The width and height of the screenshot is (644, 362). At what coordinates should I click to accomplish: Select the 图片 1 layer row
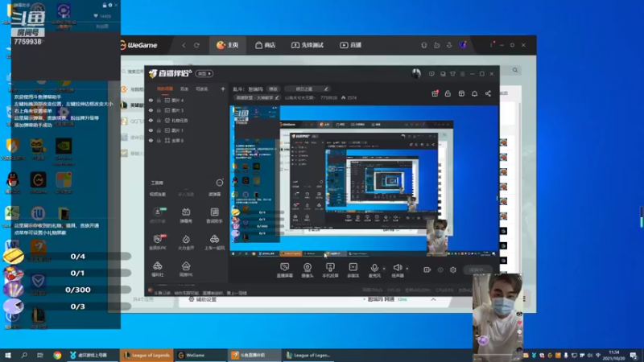(187, 130)
